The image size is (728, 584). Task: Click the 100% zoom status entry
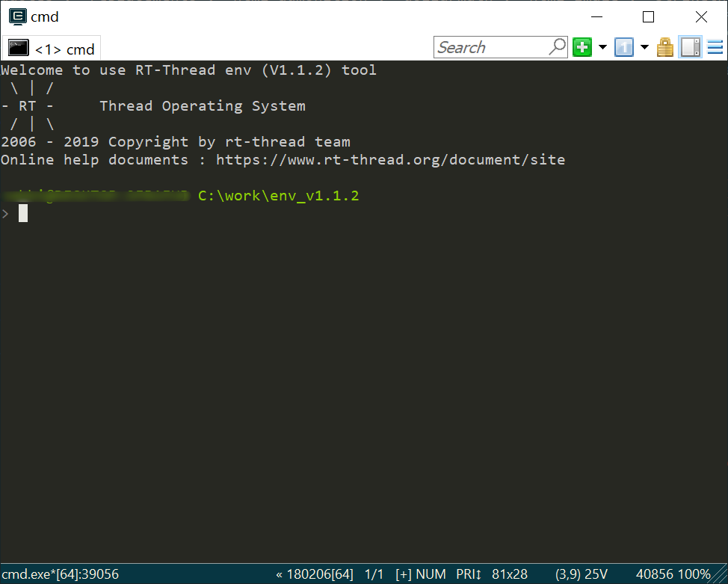tap(693, 574)
